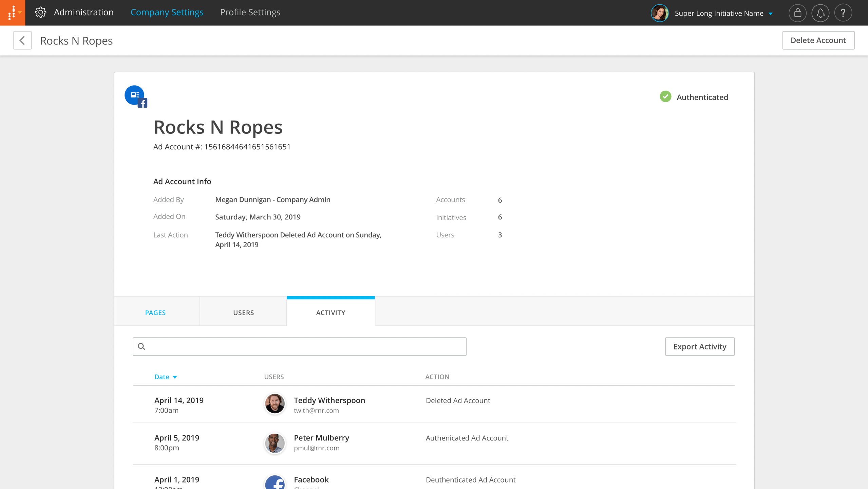868x489 pixels.
Task: Click Peter Mulberry's avatar
Action: pyautogui.click(x=275, y=443)
